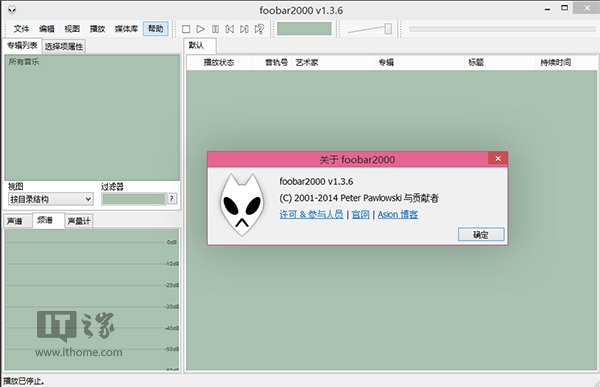Open the 官网 link
600x387 pixels.
[x=360, y=214]
